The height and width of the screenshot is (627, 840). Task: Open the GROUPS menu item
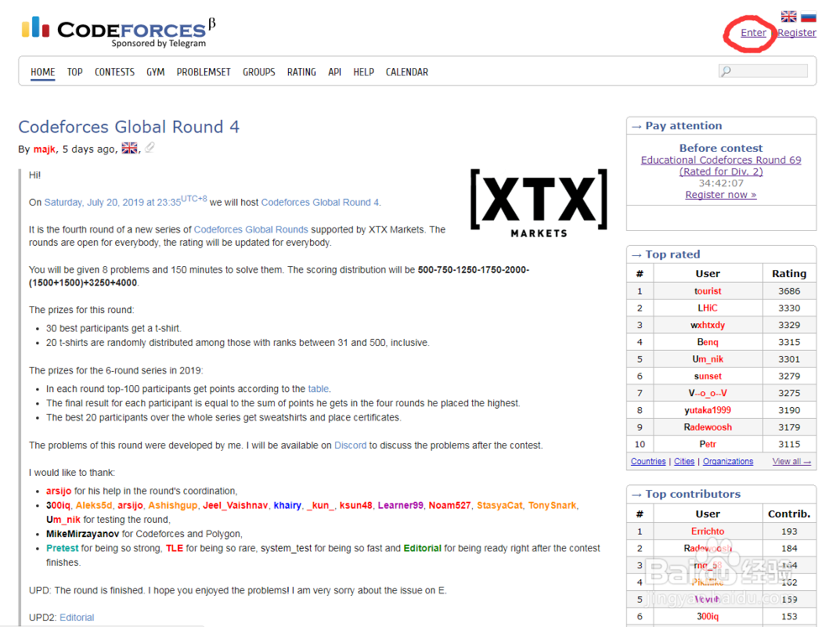point(259,71)
